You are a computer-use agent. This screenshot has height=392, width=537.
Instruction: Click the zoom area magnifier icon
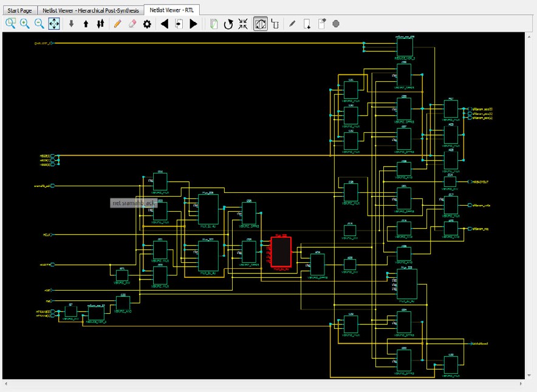[10, 24]
